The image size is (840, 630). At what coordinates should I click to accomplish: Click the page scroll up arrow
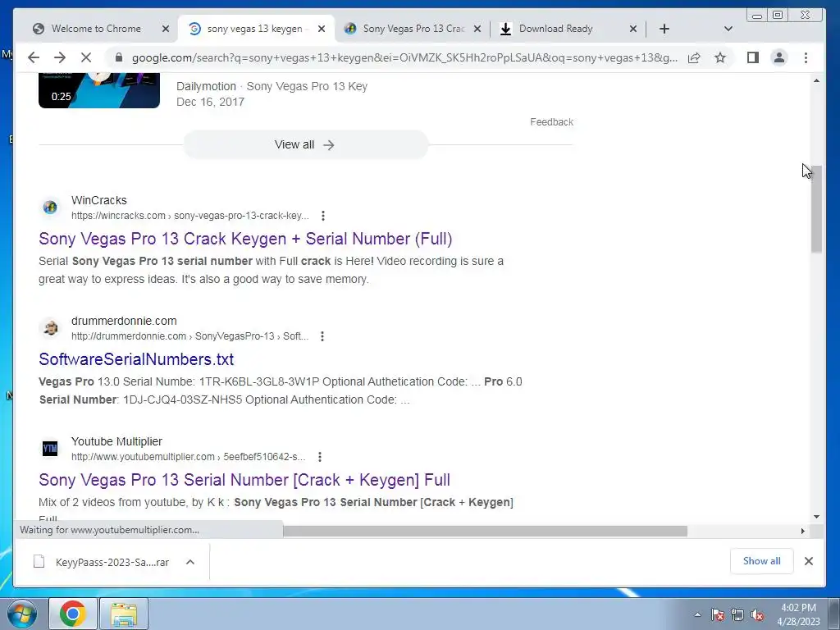[x=816, y=81]
